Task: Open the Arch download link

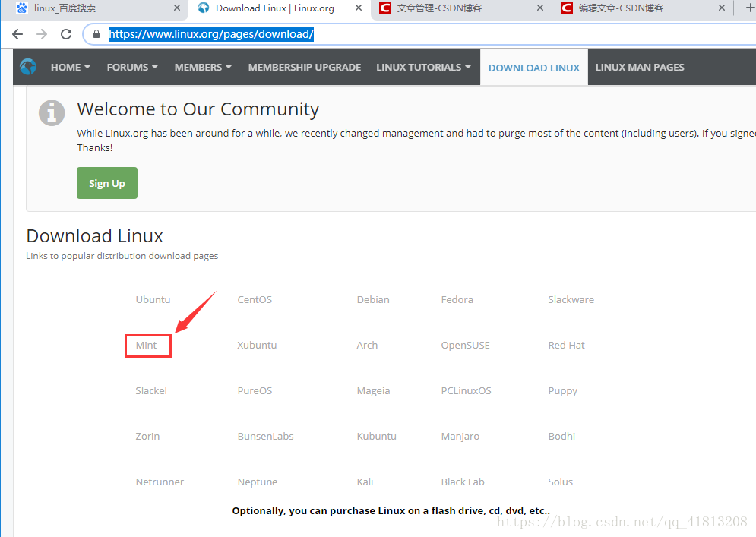Action: tap(368, 345)
